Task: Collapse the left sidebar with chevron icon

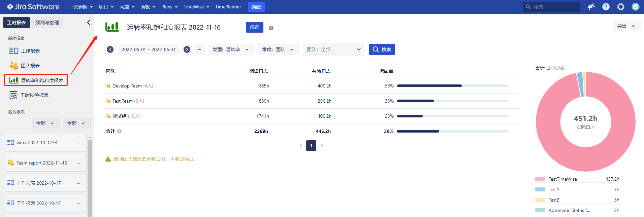Action: 89,23
